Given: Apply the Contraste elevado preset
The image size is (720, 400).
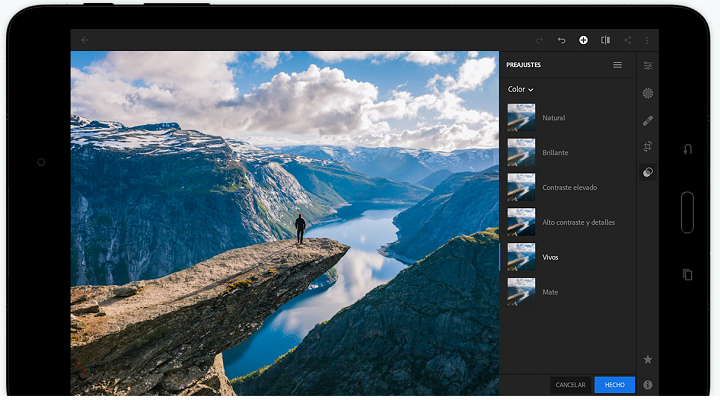Looking at the screenshot, I should click(x=568, y=187).
